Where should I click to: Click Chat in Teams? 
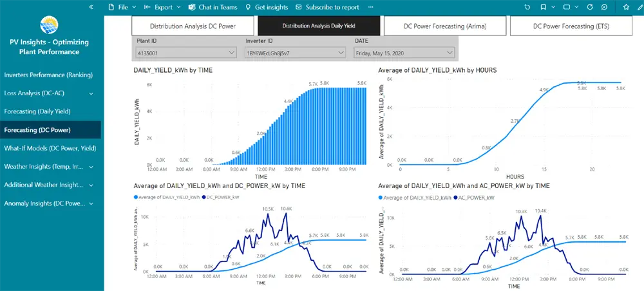213,7
